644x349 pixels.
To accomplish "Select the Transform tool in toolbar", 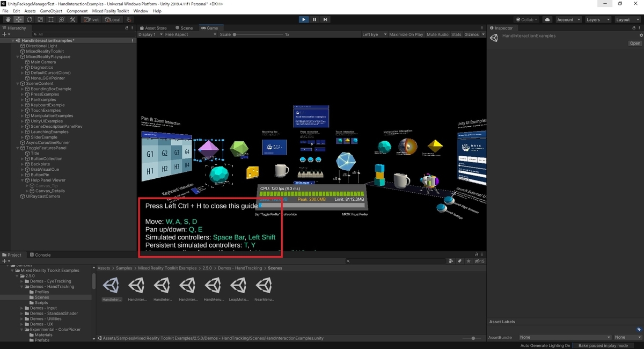I will [62, 19].
